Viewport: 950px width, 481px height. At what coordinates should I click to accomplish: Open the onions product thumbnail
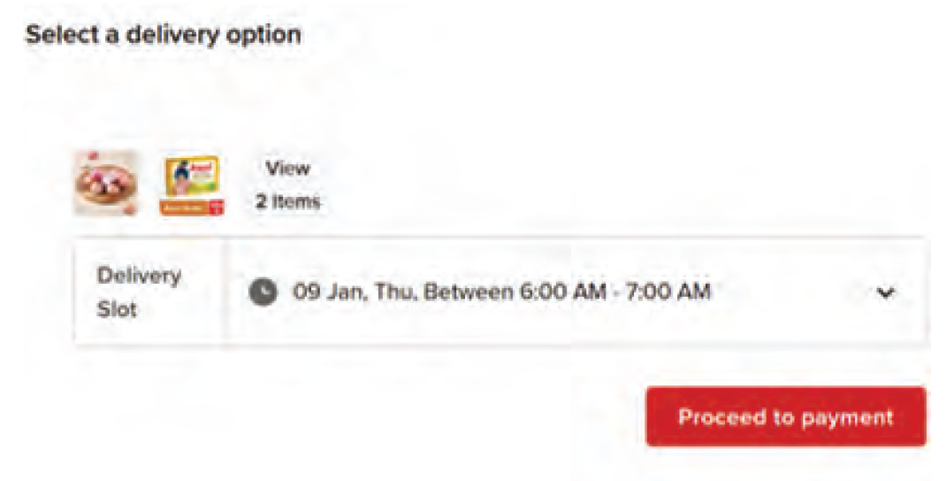105,183
